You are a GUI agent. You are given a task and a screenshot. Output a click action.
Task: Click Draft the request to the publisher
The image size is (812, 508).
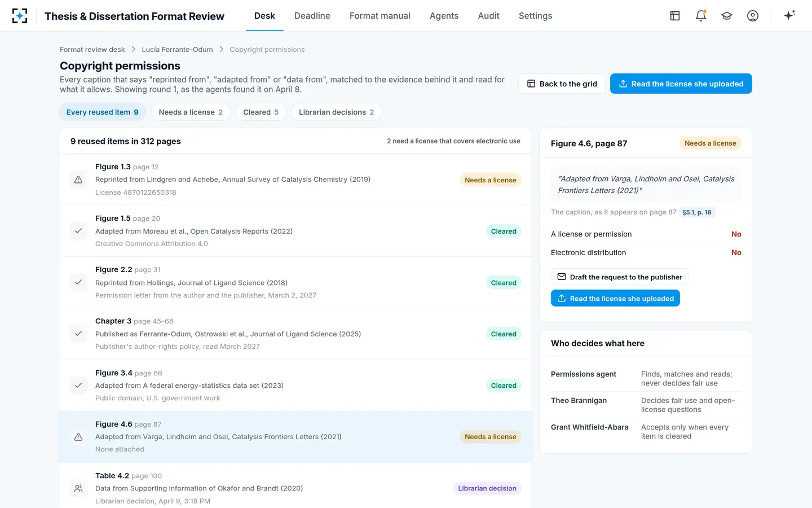pyautogui.click(x=620, y=277)
